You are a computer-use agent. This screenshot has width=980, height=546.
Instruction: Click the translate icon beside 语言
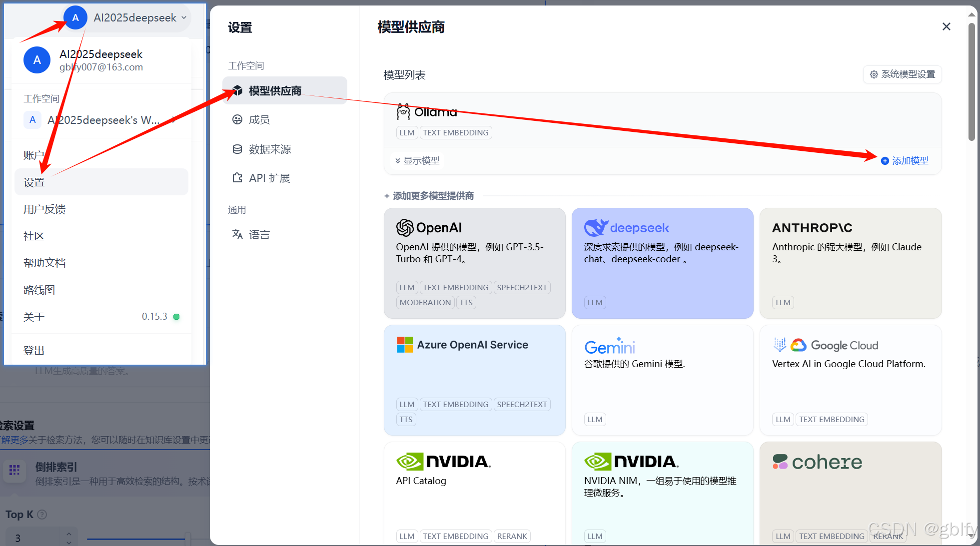(x=237, y=234)
